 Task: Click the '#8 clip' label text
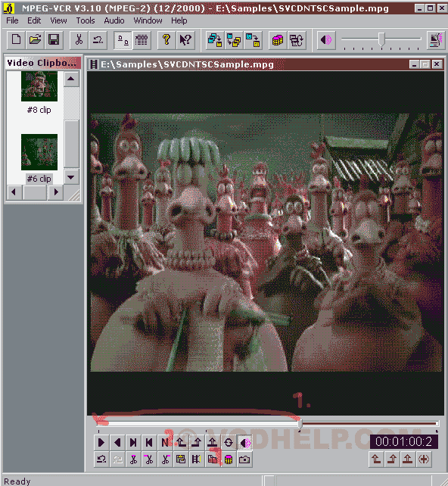pyautogui.click(x=39, y=110)
